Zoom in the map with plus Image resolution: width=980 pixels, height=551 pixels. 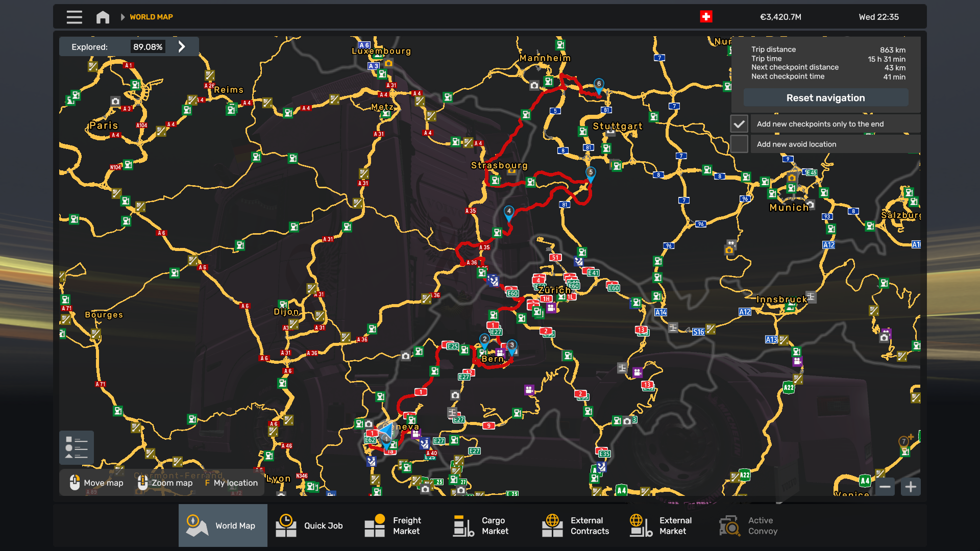pos(911,487)
